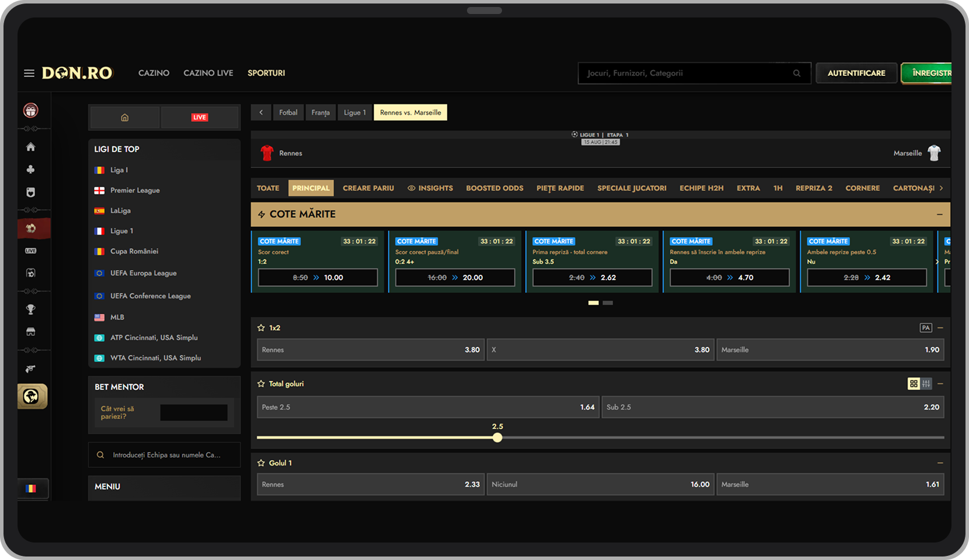Select Niciunul at 16.00 for Golul 1
Viewport: 969px width, 560px height.
pyautogui.click(x=601, y=484)
